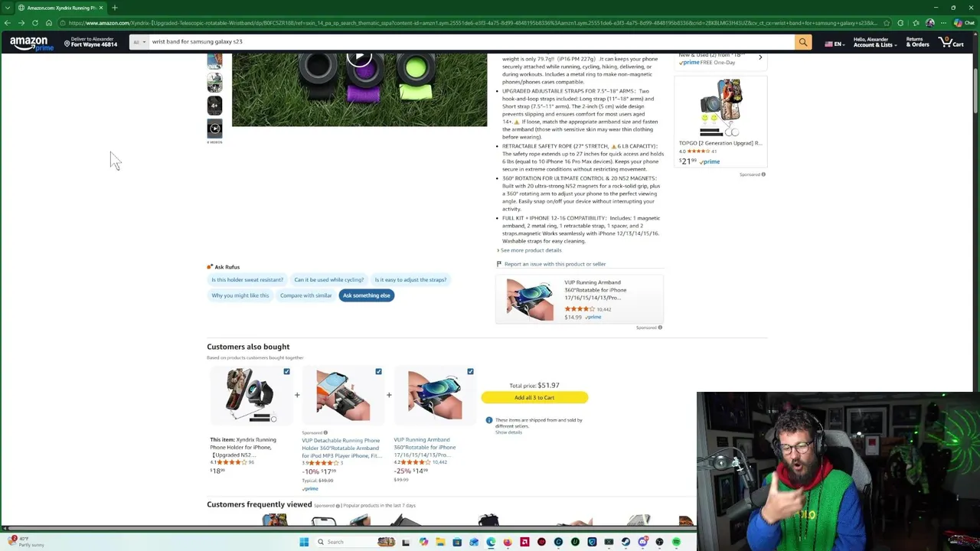Open Returns & Orders
The image size is (980, 551).
click(917, 42)
